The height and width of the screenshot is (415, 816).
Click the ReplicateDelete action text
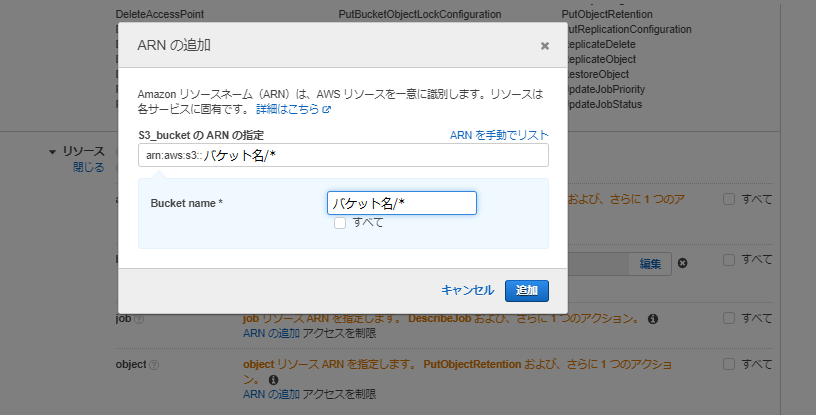pyautogui.click(x=602, y=44)
